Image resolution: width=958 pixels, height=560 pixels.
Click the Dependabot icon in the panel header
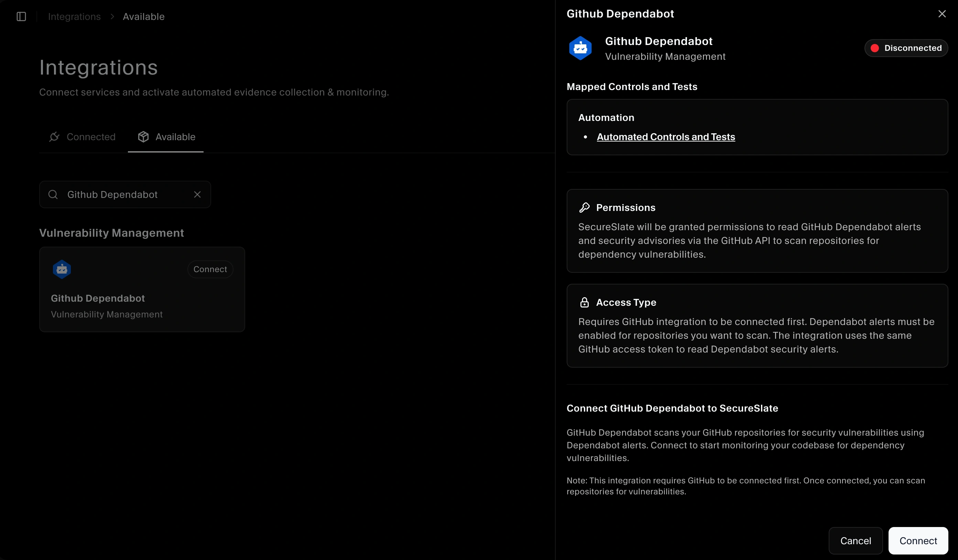pos(580,48)
